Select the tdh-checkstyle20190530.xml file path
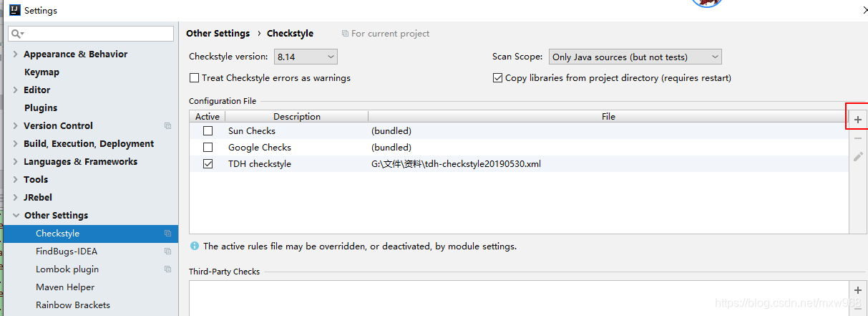 click(456, 164)
